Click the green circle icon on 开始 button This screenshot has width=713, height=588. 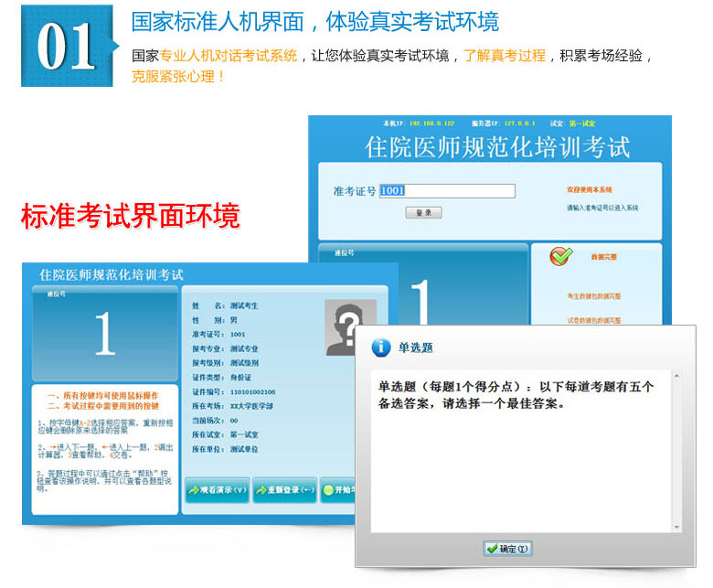point(328,490)
